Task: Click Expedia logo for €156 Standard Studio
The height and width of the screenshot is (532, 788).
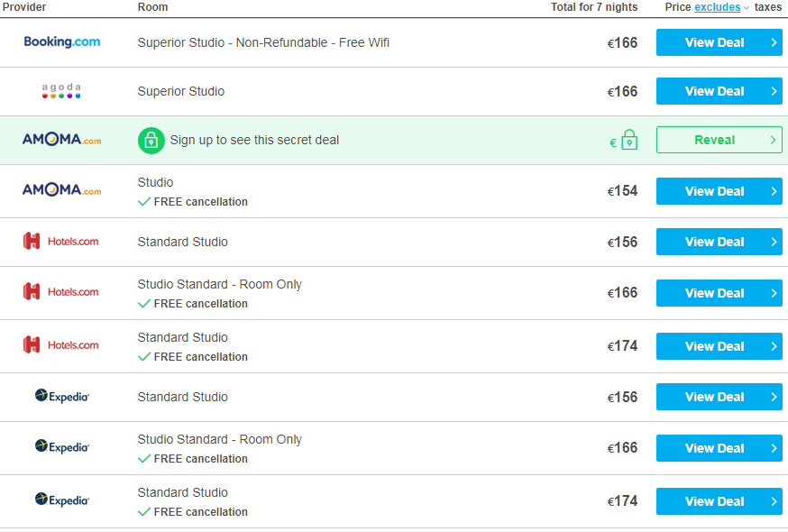Action: (x=62, y=396)
